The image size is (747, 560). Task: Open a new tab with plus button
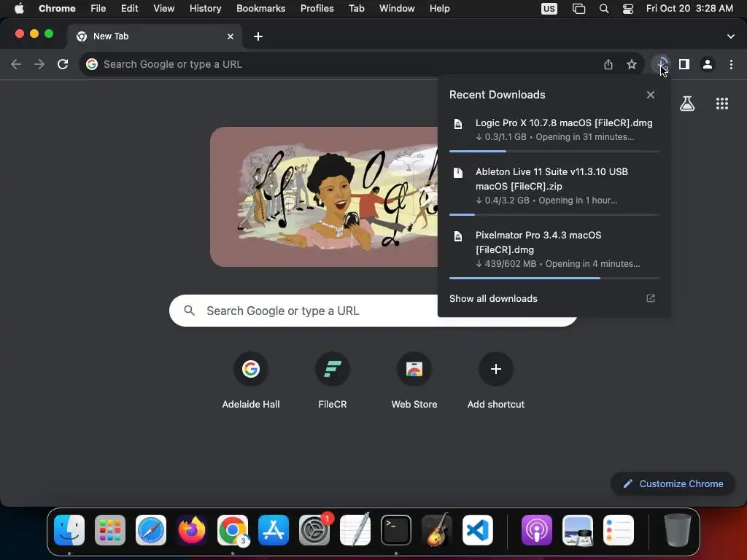point(258,36)
